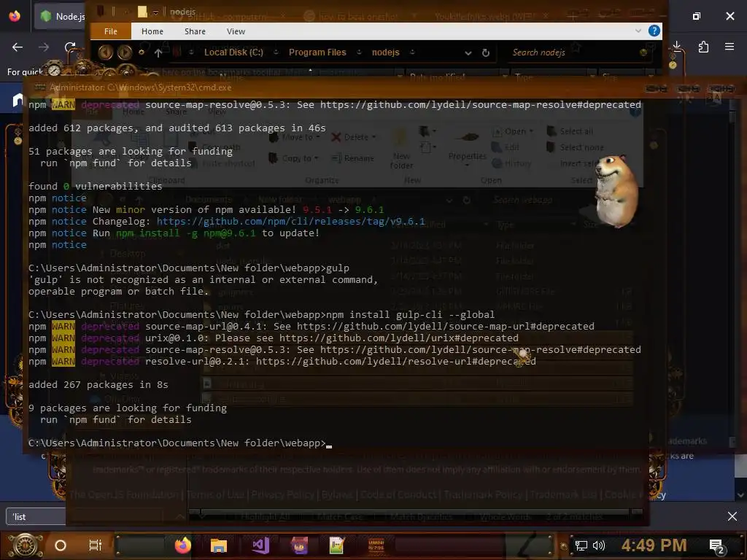Click the 4:49 PM taskbar clock
Viewport: 747px width, 560px height.
click(654, 545)
